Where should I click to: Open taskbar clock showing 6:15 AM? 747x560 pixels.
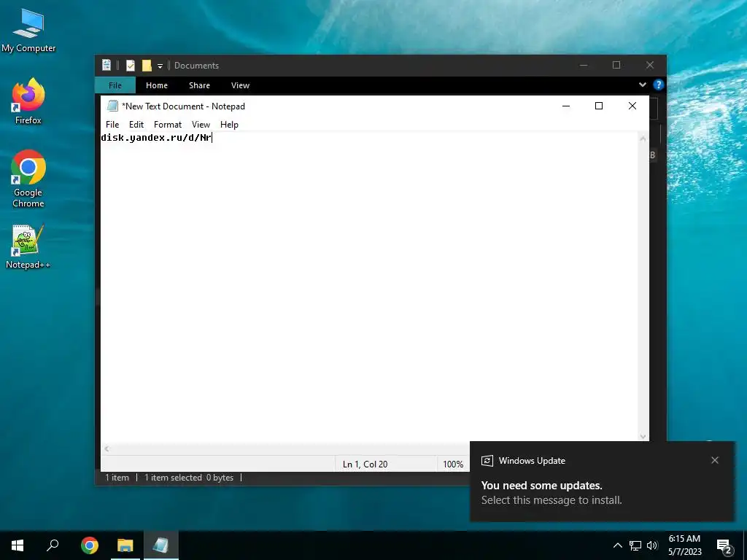pos(684,545)
